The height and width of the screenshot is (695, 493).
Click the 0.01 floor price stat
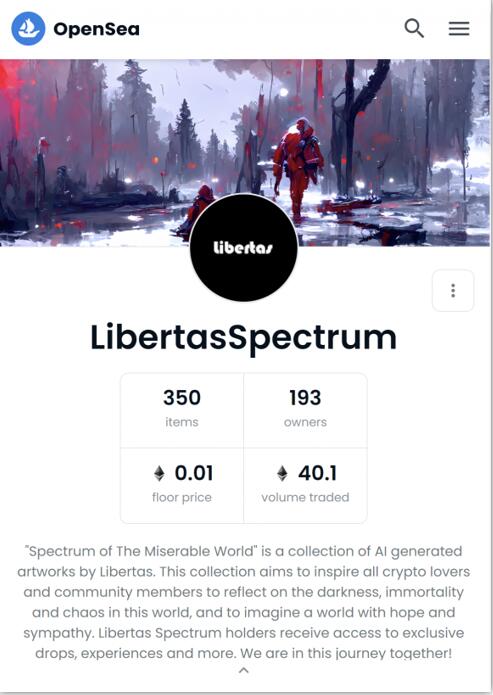pyautogui.click(x=182, y=485)
